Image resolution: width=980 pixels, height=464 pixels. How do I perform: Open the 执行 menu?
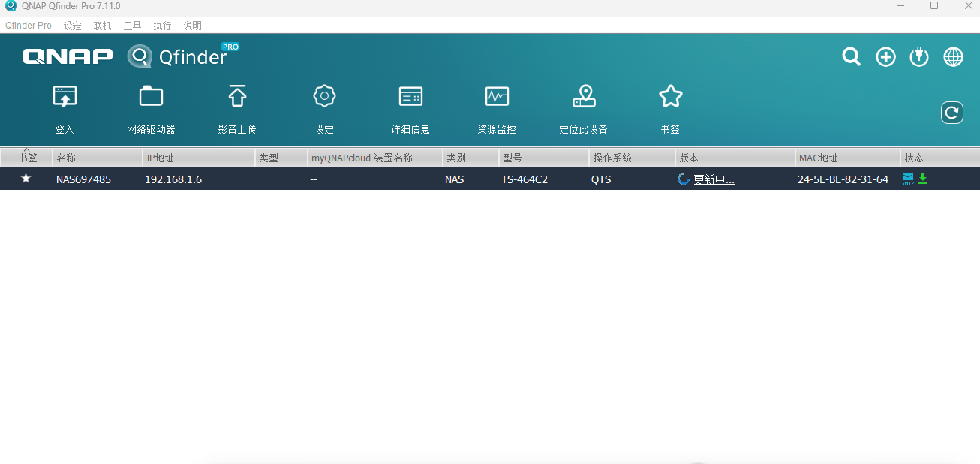coord(162,26)
